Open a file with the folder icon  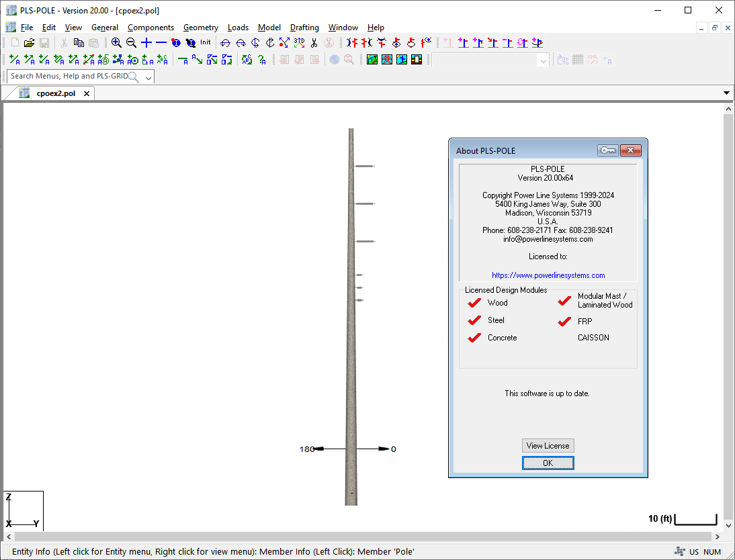[x=29, y=43]
